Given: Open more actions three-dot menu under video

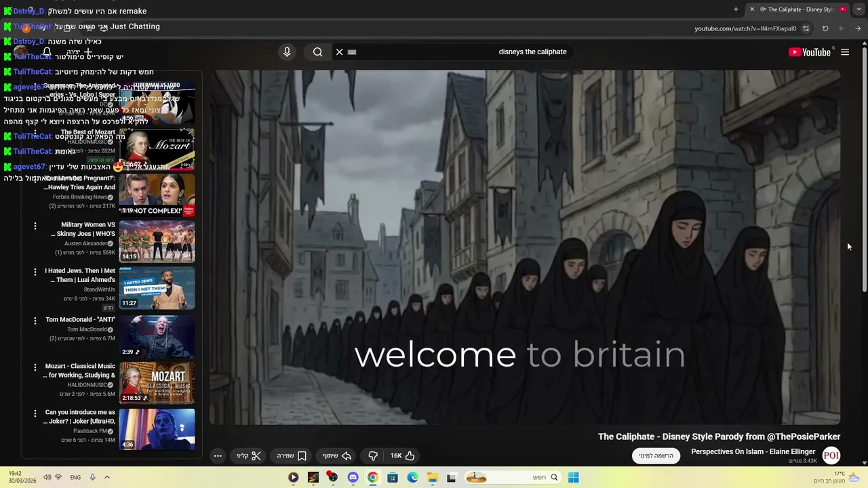Looking at the screenshot, I should click(x=218, y=456).
